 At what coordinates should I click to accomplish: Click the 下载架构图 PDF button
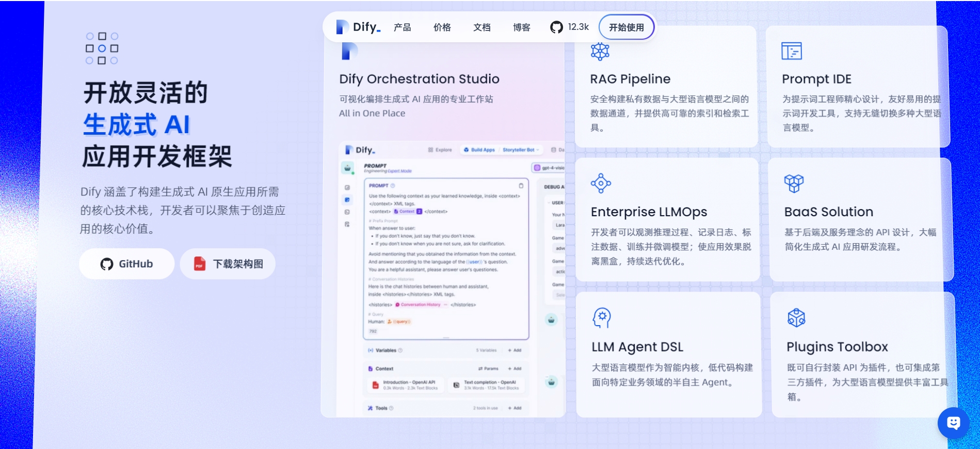228,264
